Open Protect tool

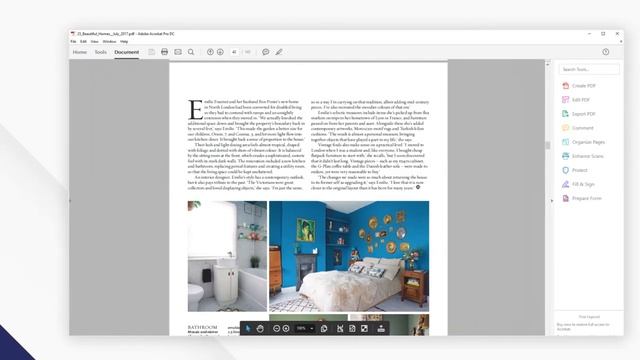[575, 170]
